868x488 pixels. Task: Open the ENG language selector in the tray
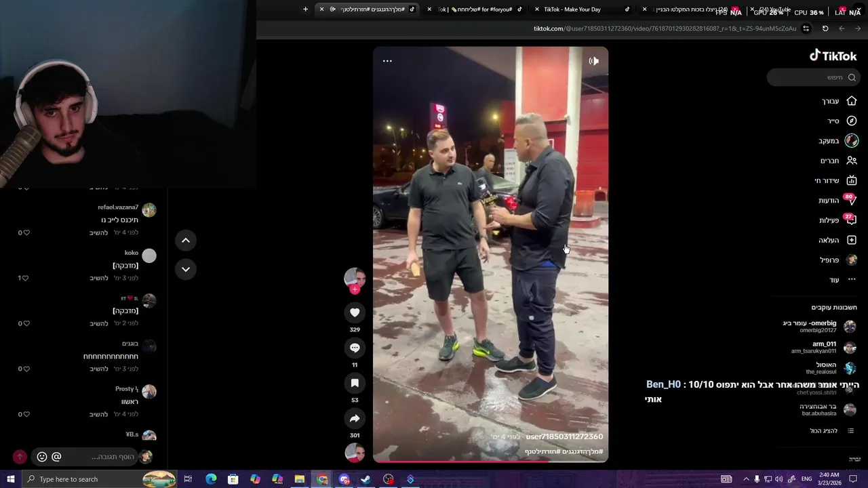pyautogui.click(x=806, y=479)
